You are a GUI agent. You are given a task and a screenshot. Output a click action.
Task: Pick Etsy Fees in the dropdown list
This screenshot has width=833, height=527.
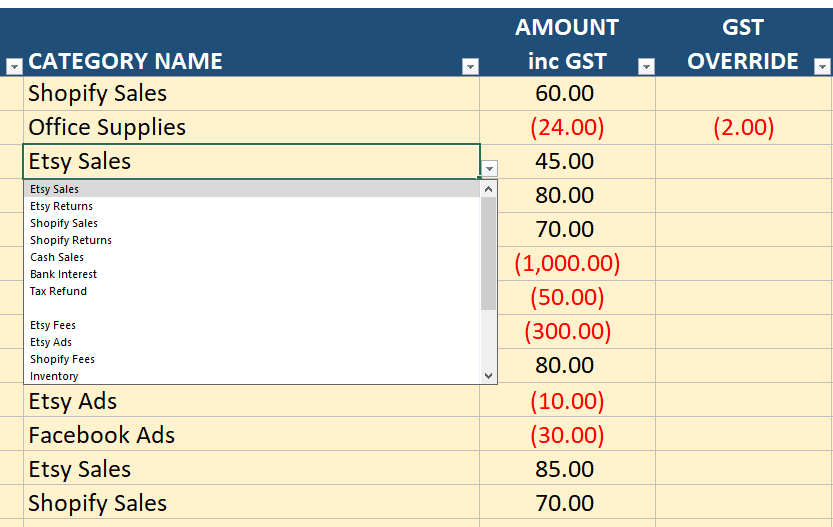tap(252, 325)
